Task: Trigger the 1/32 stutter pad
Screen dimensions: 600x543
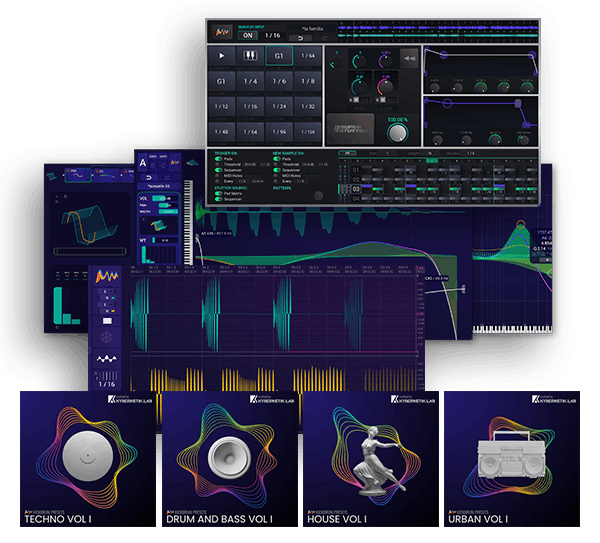Action: [308, 106]
